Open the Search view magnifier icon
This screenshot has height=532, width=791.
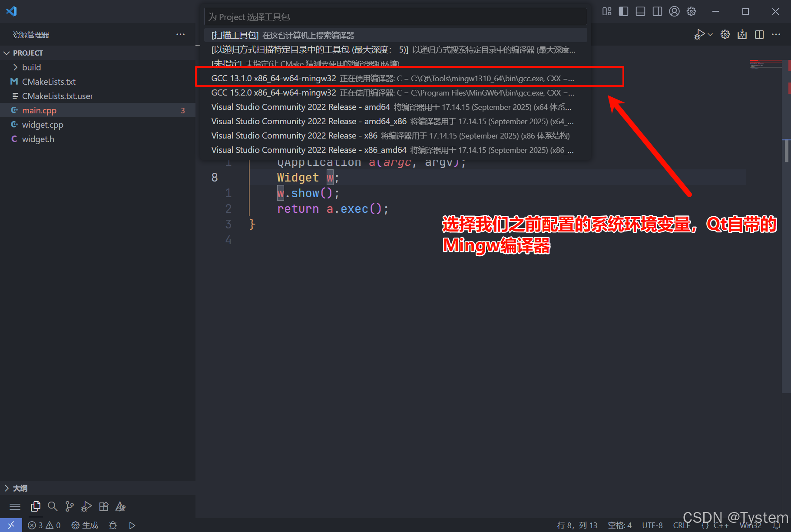pos(53,506)
